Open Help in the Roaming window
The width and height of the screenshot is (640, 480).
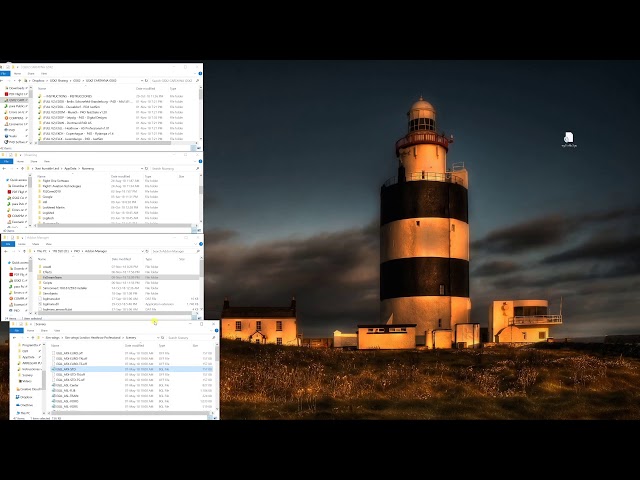[x=200, y=161]
